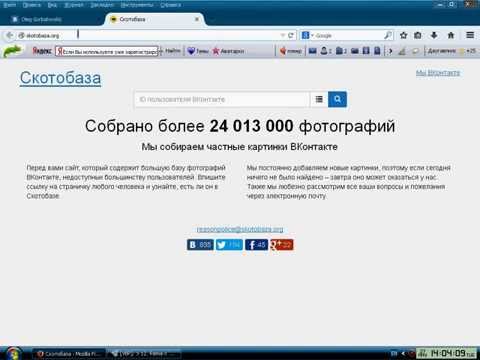Viewport: 480px width, 360px height.
Task: Open the Правка menu
Action: tap(32, 5)
